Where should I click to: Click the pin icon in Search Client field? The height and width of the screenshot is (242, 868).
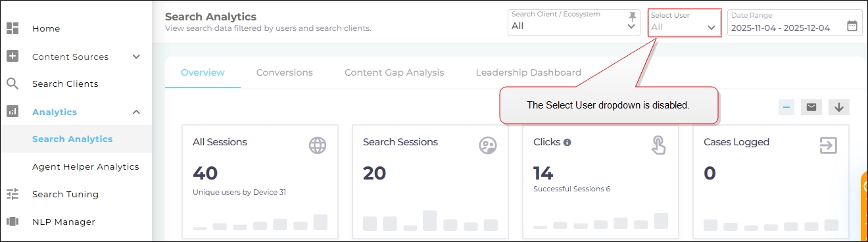tap(633, 15)
